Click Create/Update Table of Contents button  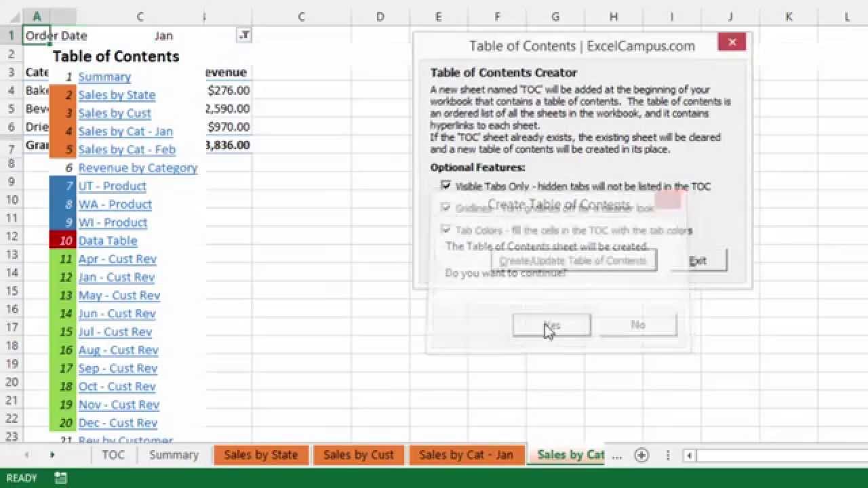pyautogui.click(x=574, y=260)
